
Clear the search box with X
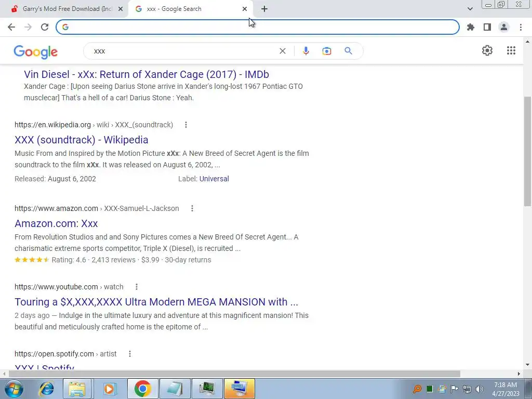coord(282,51)
